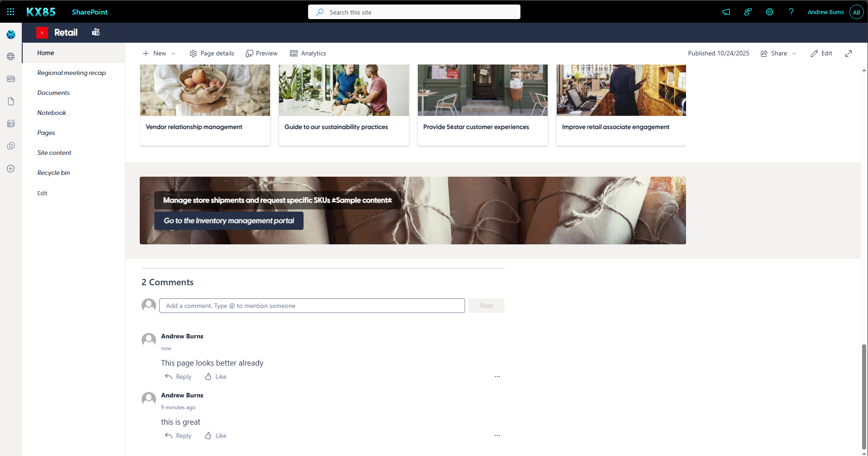
Task: Go to the Inventory management portal
Action: (229, 221)
